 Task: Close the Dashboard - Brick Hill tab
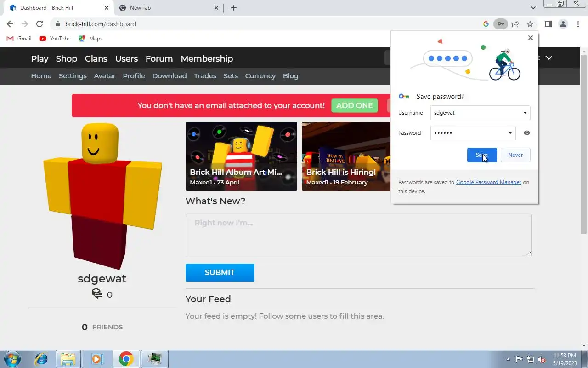point(106,8)
